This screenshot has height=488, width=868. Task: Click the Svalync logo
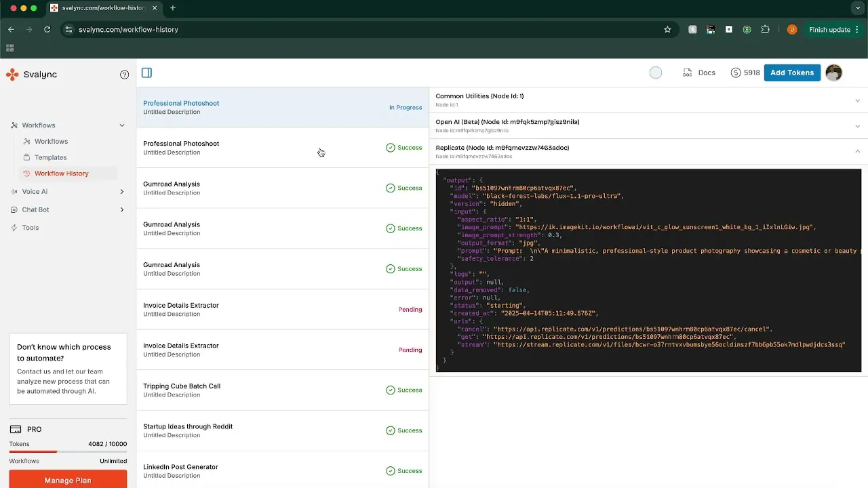31,75
